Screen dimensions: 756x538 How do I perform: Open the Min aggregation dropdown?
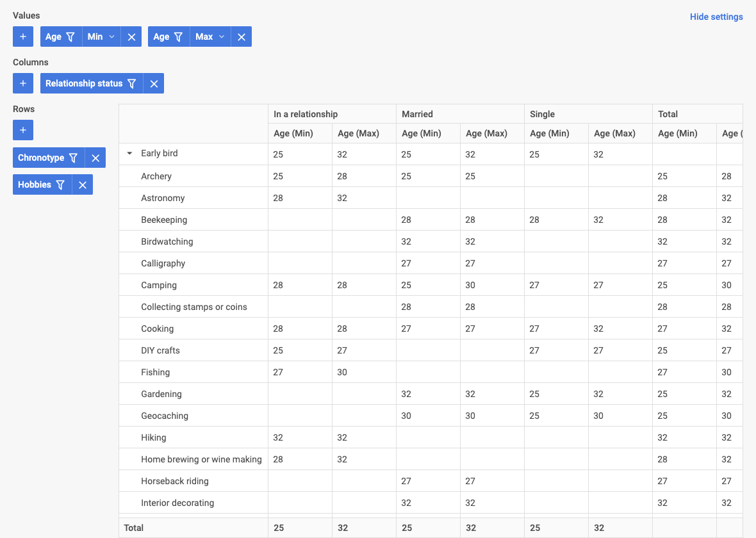tap(102, 37)
